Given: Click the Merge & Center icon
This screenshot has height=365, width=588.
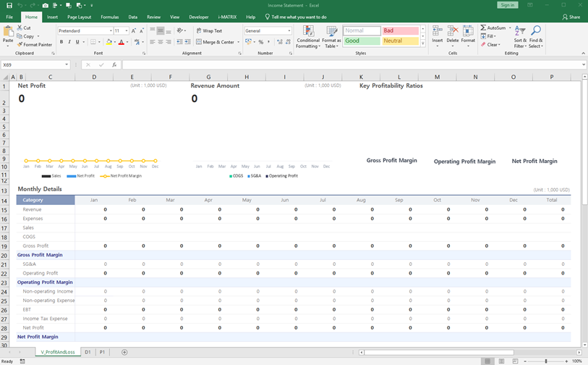Looking at the screenshot, I should tap(200, 42).
